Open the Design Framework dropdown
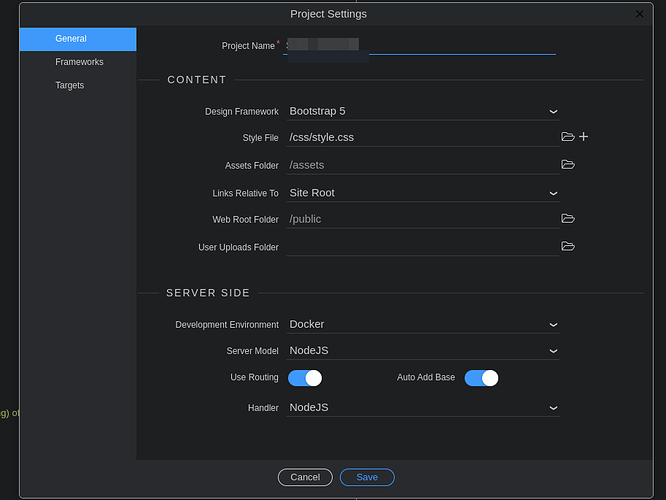Screen dimensions: 666x500 [423, 111]
